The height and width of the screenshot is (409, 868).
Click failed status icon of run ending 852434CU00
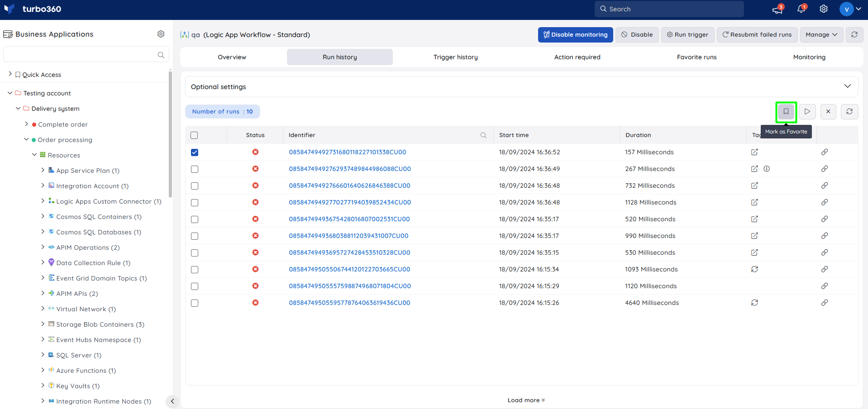[255, 202]
